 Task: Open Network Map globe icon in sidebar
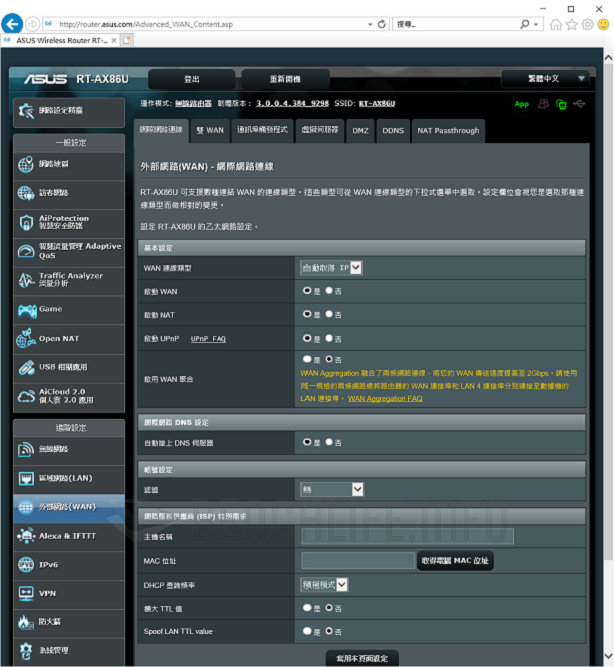pyautogui.click(x=26, y=164)
